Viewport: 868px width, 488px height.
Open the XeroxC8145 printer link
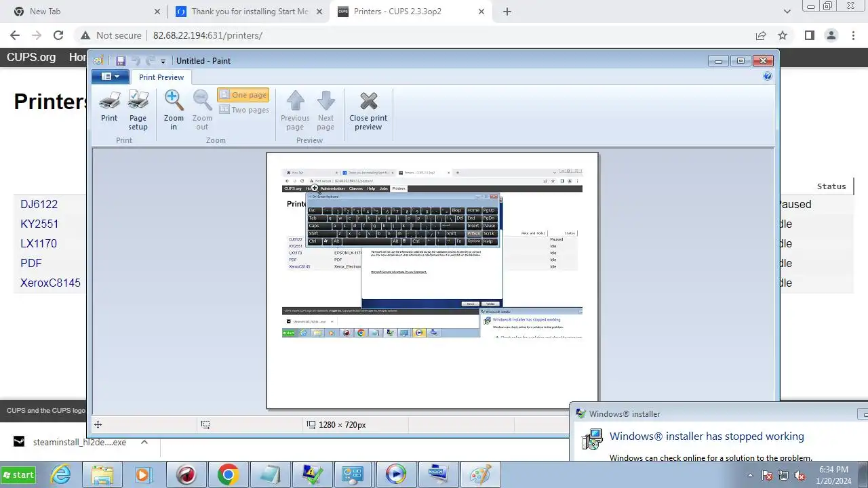50,283
